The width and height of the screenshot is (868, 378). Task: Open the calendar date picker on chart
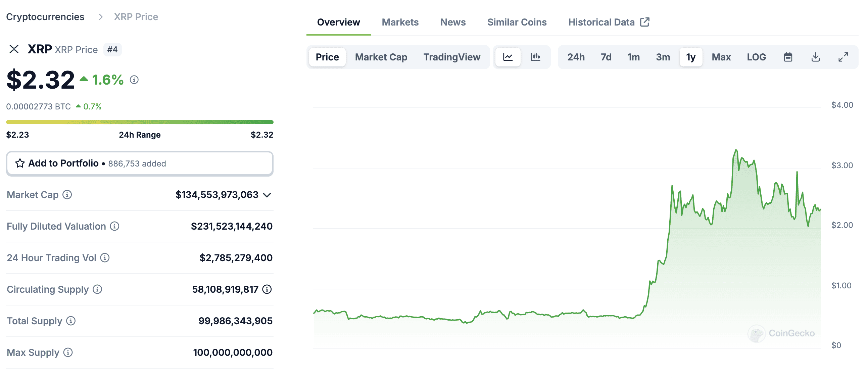tap(788, 57)
